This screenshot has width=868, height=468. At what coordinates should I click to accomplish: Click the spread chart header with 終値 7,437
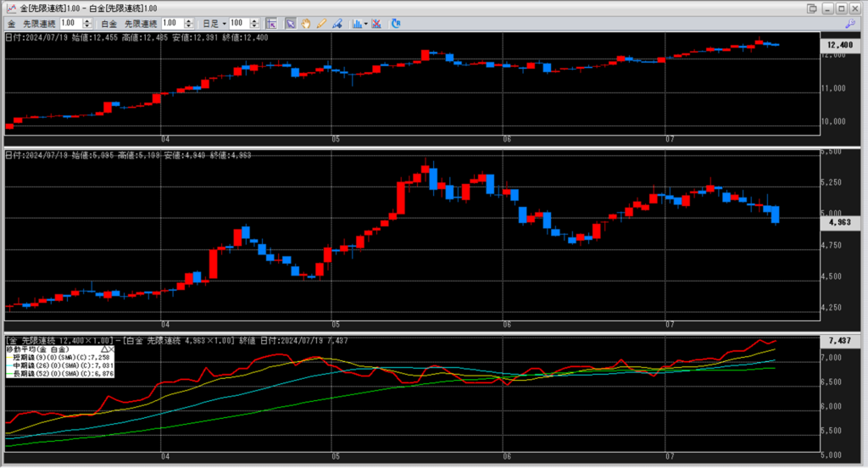coord(176,341)
